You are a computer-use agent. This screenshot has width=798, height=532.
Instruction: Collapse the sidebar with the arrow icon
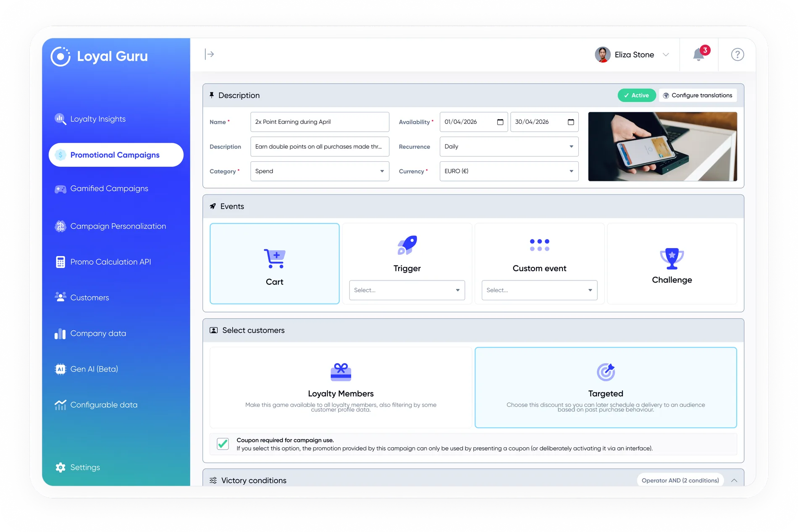pyautogui.click(x=209, y=54)
